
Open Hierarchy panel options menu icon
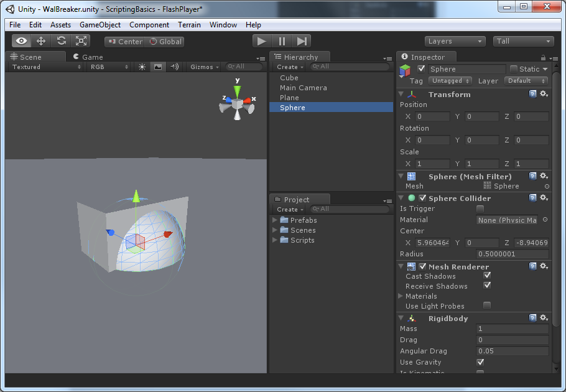(387, 58)
